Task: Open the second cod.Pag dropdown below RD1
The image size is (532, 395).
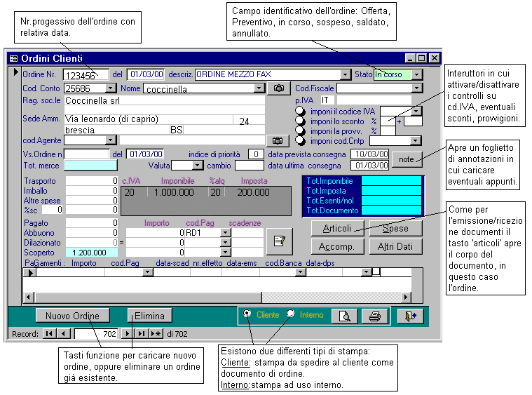Action: pos(225,243)
